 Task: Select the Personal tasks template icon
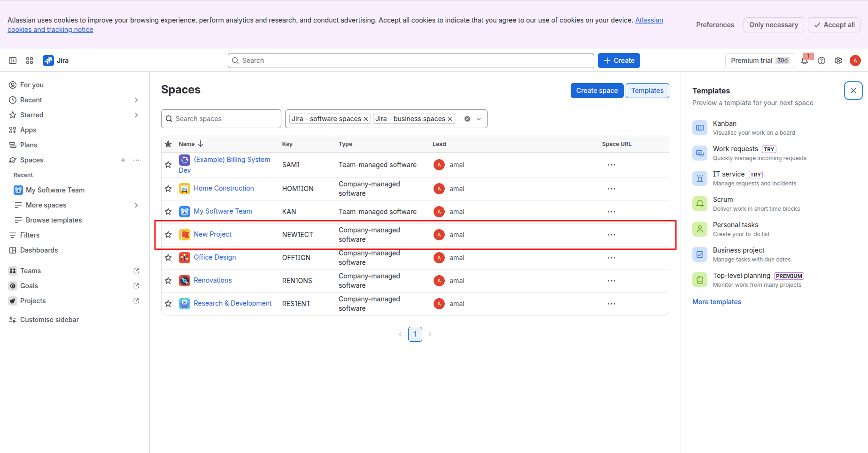click(700, 229)
